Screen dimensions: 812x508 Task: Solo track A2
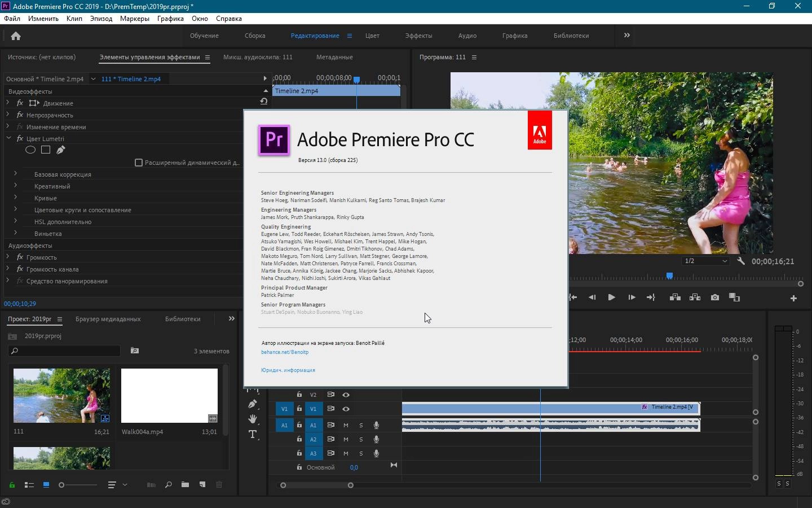[361, 439]
